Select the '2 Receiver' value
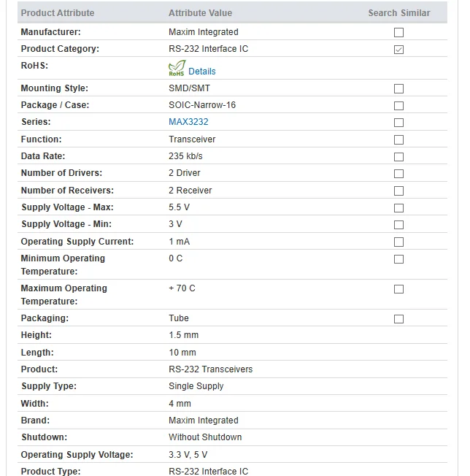This screenshot has width=470, height=476. coord(190,191)
